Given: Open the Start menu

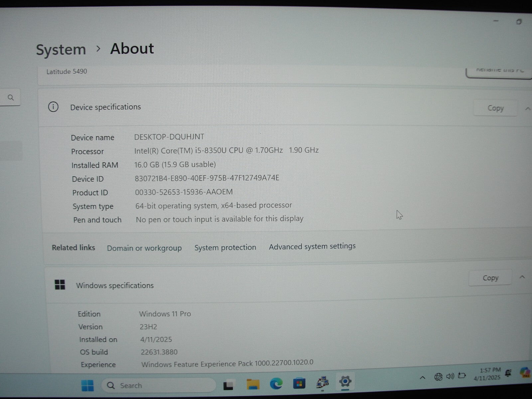Looking at the screenshot, I should coord(87,386).
